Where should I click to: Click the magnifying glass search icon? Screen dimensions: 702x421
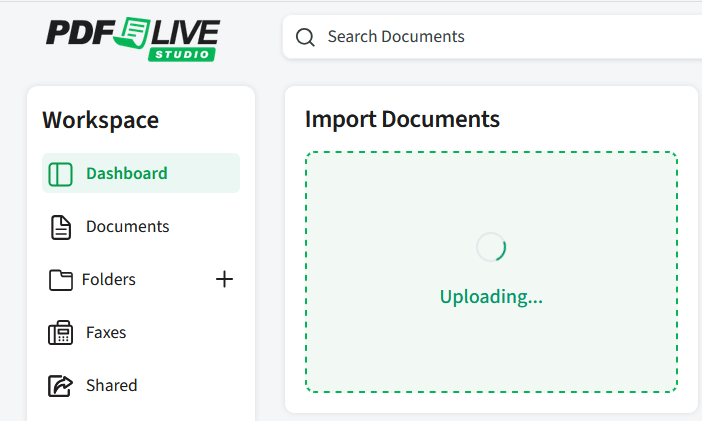(x=305, y=37)
